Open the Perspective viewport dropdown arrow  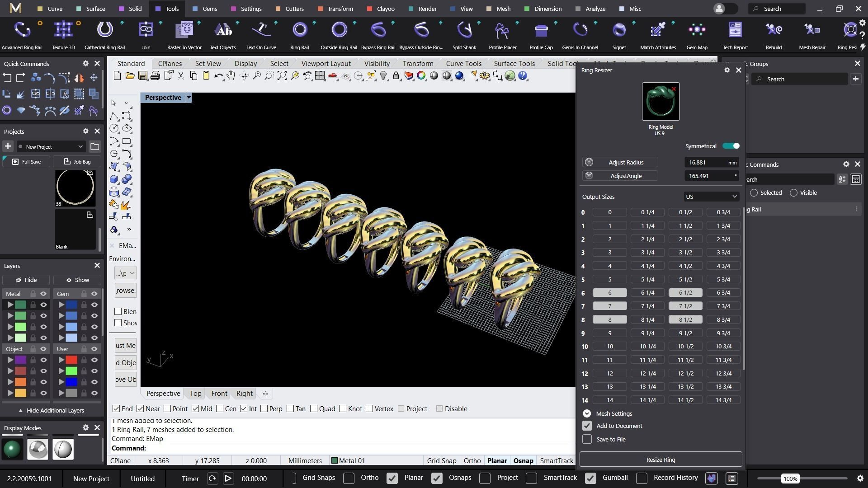pyautogui.click(x=189, y=98)
